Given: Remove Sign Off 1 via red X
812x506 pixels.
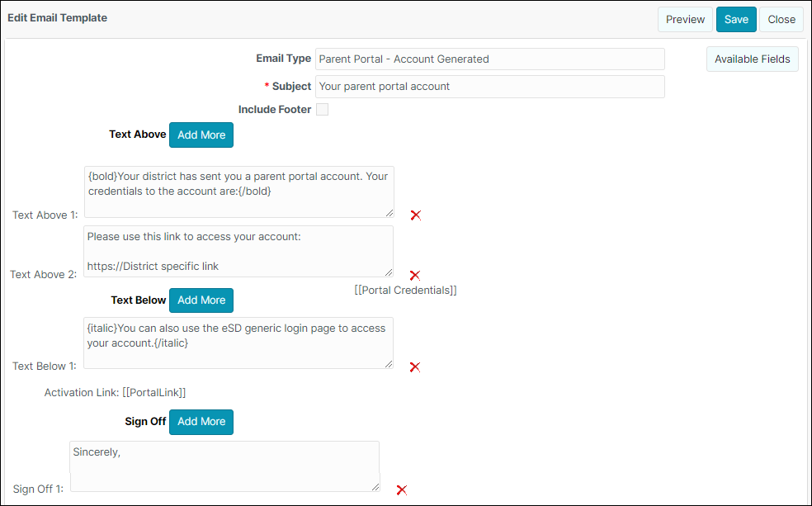Looking at the screenshot, I should [x=401, y=489].
